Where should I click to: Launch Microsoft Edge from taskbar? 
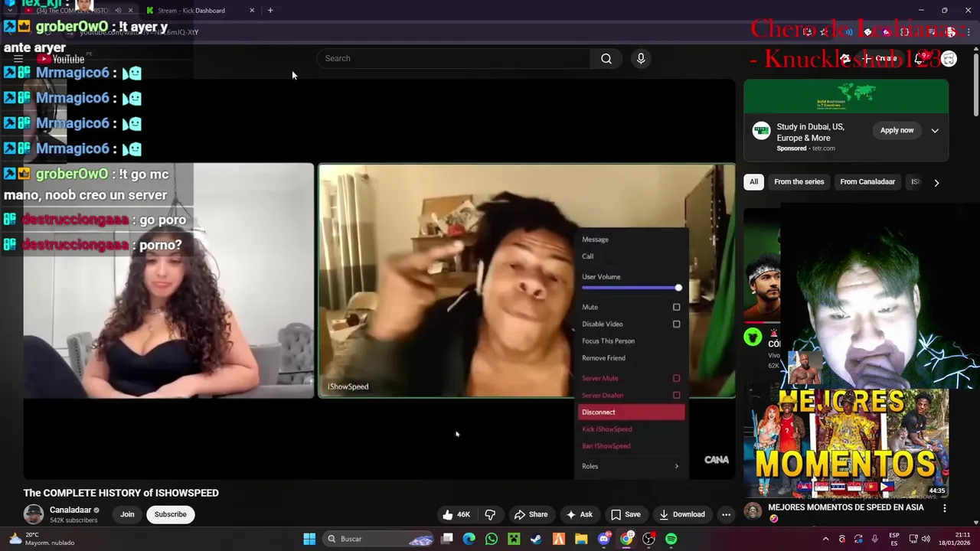[469, 539]
